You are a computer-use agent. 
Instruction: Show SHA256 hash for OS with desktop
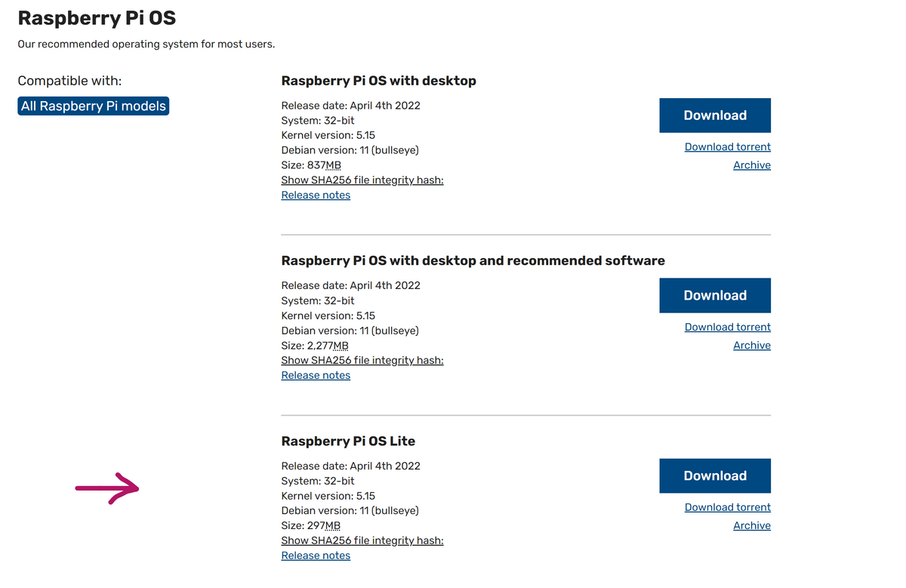[x=362, y=180]
